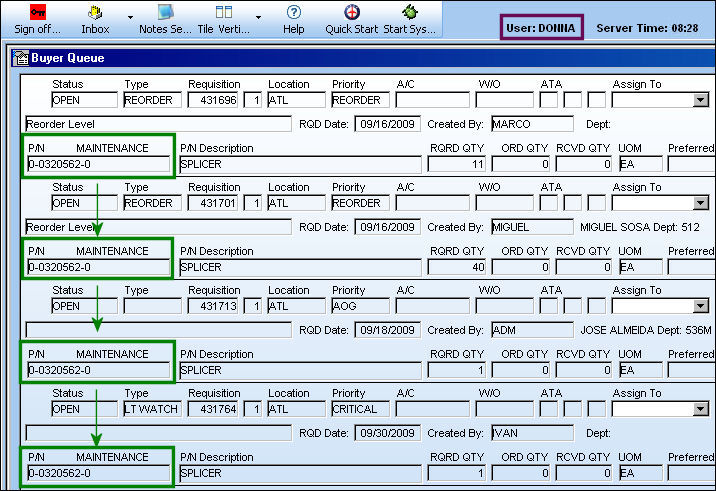This screenshot has width=716, height=491.
Task: Click the JOSE ALMEIDA Dept: 536M text
Action: click(646, 330)
